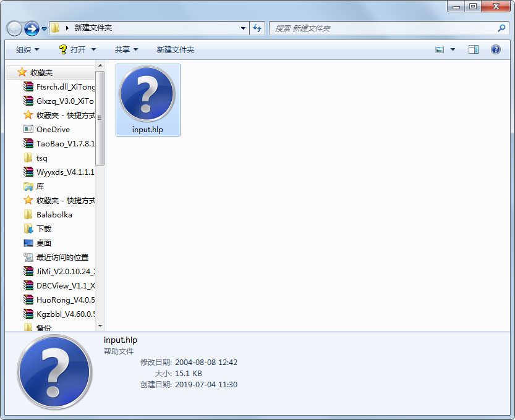Expand the address bar history dropdown
Image resolution: width=515 pixels, height=420 pixels.
[x=244, y=28]
